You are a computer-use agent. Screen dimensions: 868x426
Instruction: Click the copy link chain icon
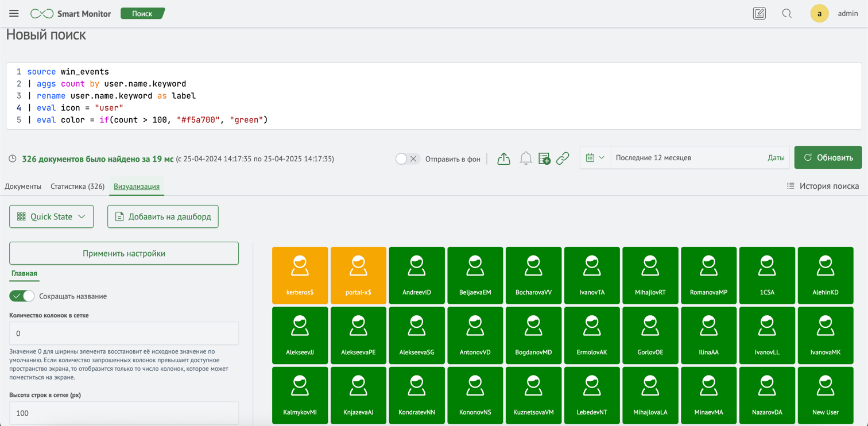click(x=563, y=158)
